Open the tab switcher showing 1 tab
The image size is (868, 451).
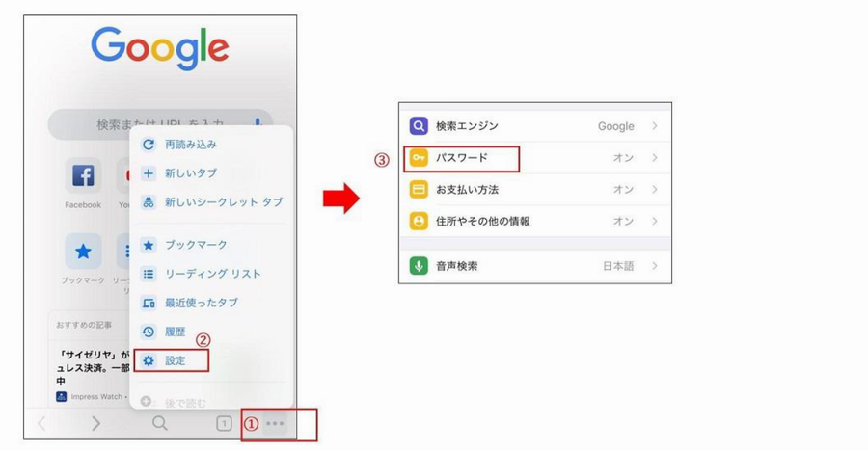pos(224,424)
